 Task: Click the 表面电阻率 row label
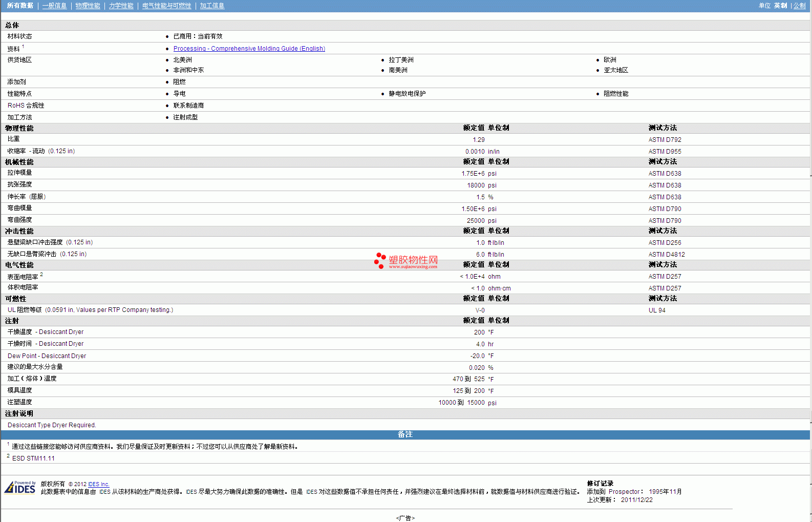23,277
